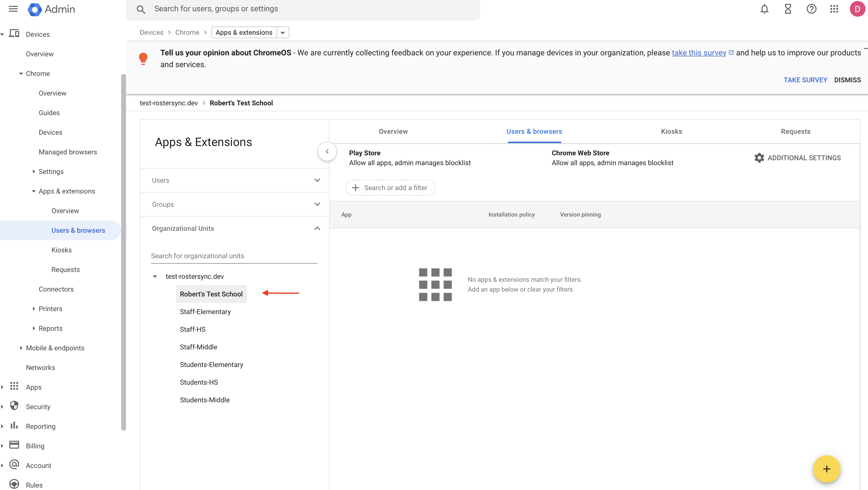Click the notifications bell icon
The image size is (868, 490).
click(x=764, y=9)
